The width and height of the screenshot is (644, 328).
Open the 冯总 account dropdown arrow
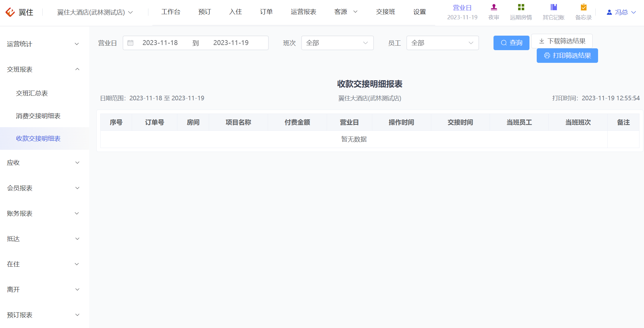click(x=634, y=12)
